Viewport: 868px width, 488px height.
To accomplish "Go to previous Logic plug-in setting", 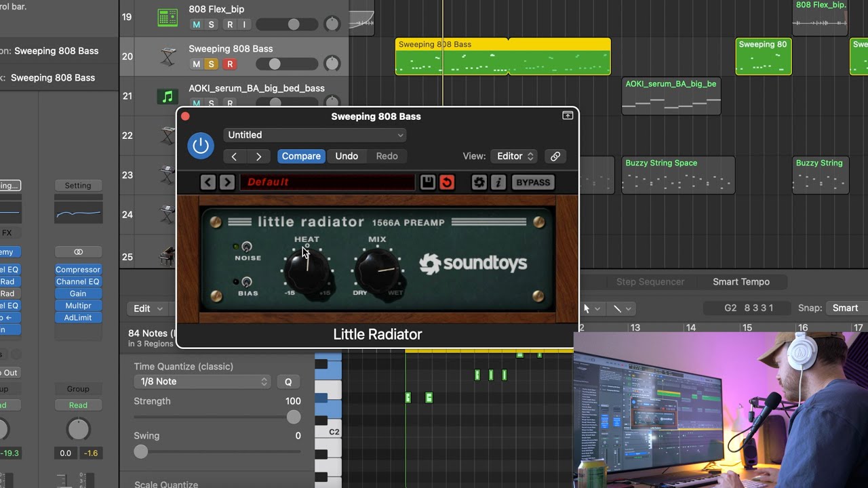I will click(x=234, y=157).
